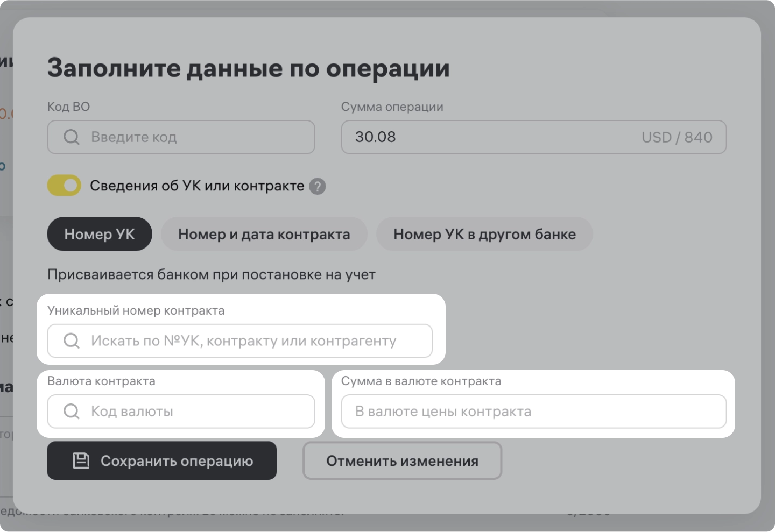Viewport: 775px width, 532px height.
Task: Click the help question mark icon
Action: point(318,186)
